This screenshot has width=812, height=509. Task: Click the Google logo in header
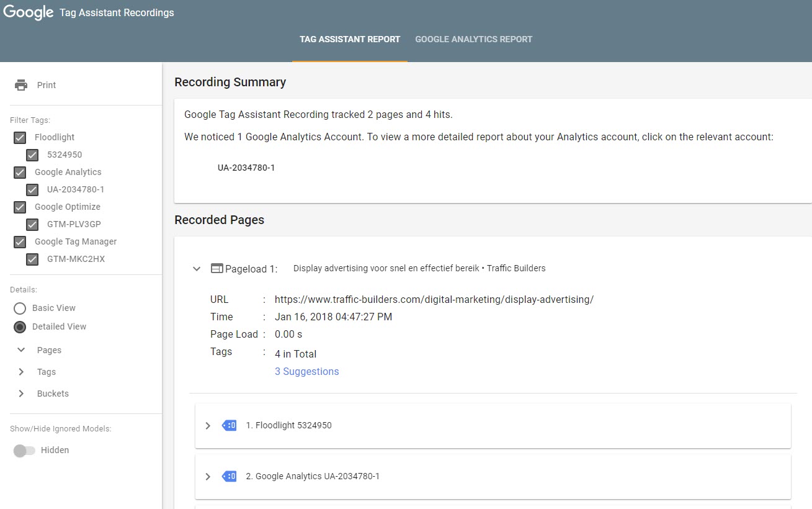coord(29,12)
